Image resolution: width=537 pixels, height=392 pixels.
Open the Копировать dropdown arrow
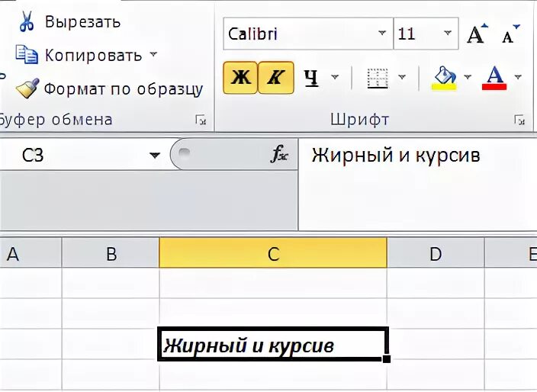coord(153,54)
